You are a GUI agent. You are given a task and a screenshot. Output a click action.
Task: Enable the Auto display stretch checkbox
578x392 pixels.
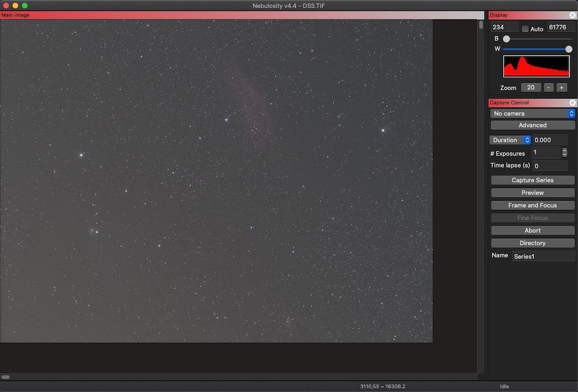525,29
